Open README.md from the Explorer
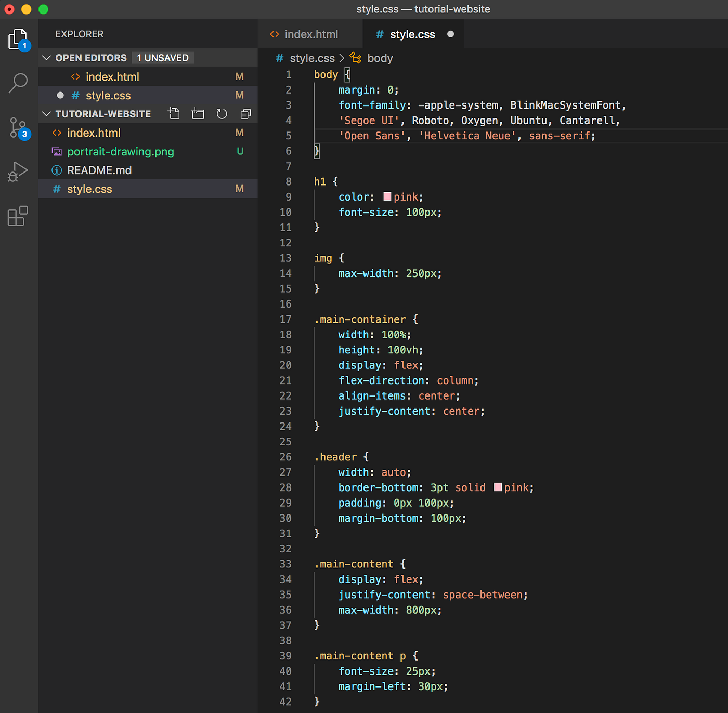 99,170
